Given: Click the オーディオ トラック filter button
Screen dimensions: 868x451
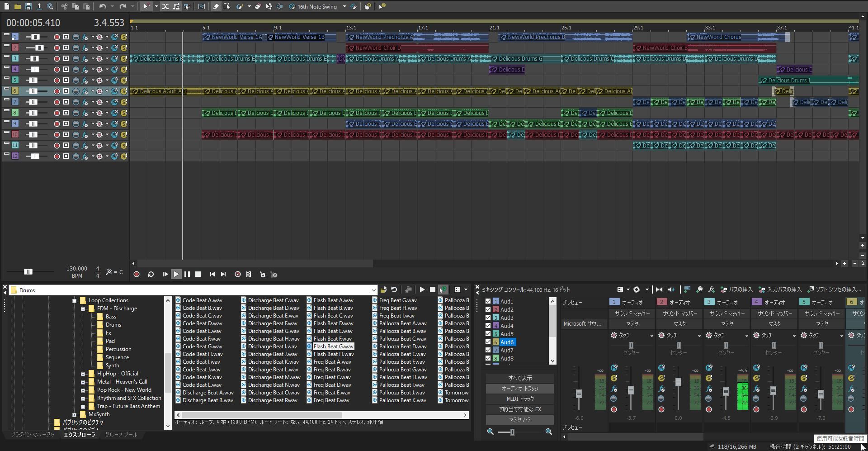Looking at the screenshot, I should [520, 389].
